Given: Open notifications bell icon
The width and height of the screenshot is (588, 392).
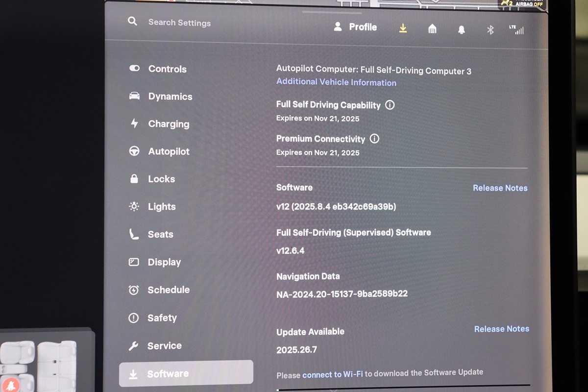Looking at the screenshot, I should pyautogui.click(x=461, y=29).
